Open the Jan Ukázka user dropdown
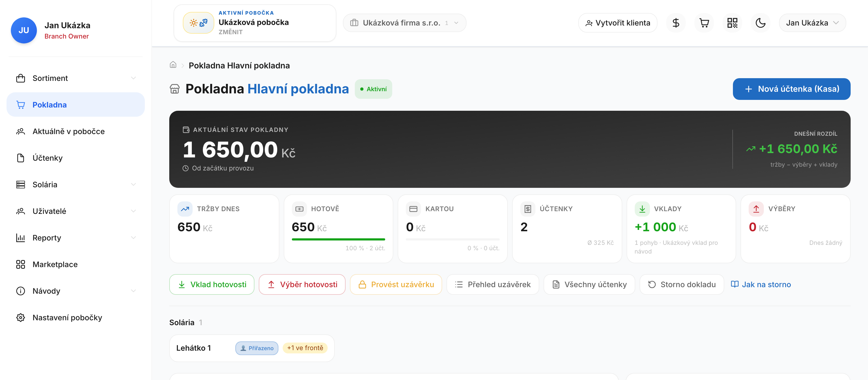 click(812, 23)
